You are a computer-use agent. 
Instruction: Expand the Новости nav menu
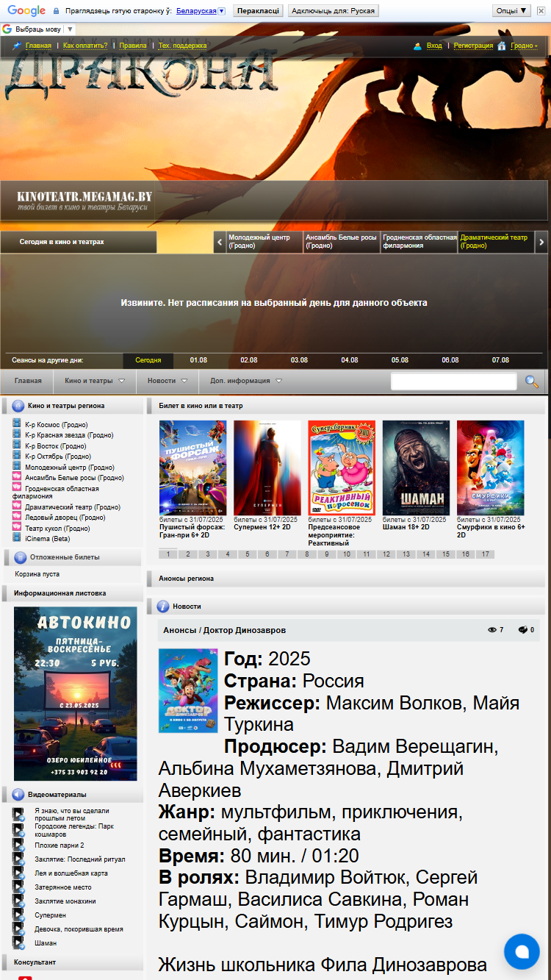point(168,381)
